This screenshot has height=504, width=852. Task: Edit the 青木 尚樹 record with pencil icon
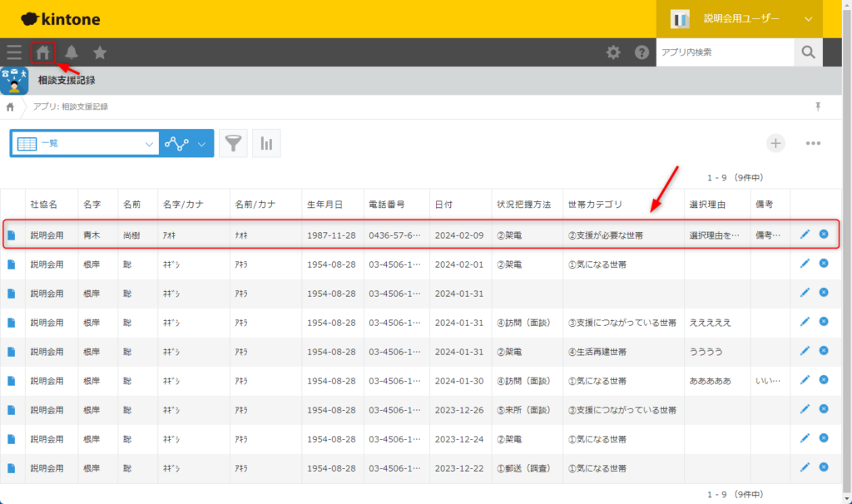[805, 235]
